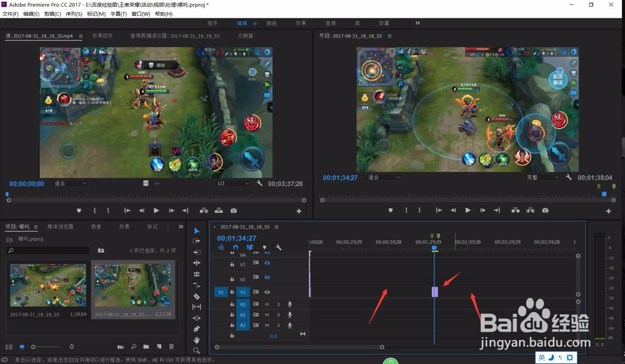Screen dimensions: 625x364
Task: Switch to 媒体浏览器 tab
Action: click(x=60, y=226)
